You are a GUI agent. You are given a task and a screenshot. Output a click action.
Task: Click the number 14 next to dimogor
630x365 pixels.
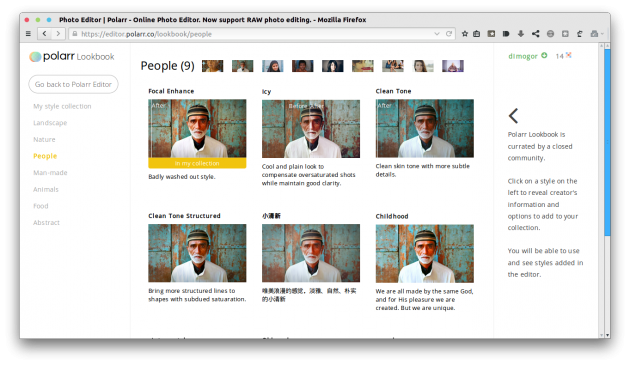pos(559,56)
